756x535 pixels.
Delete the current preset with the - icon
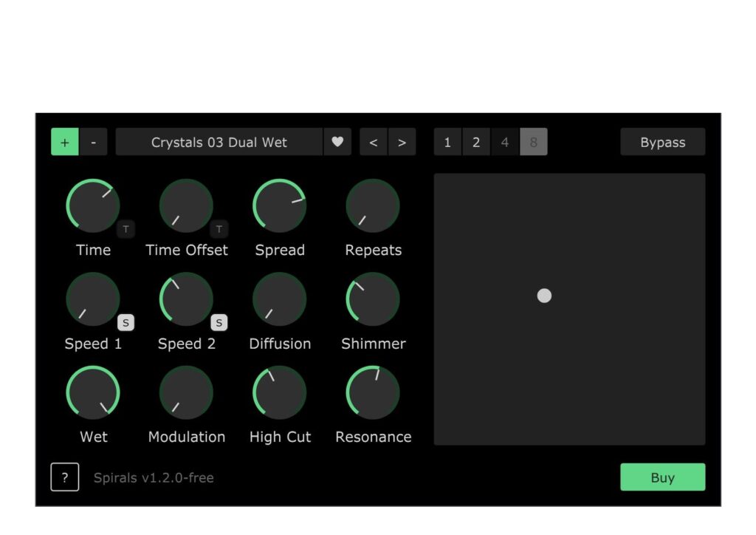[x=94, y=142]
